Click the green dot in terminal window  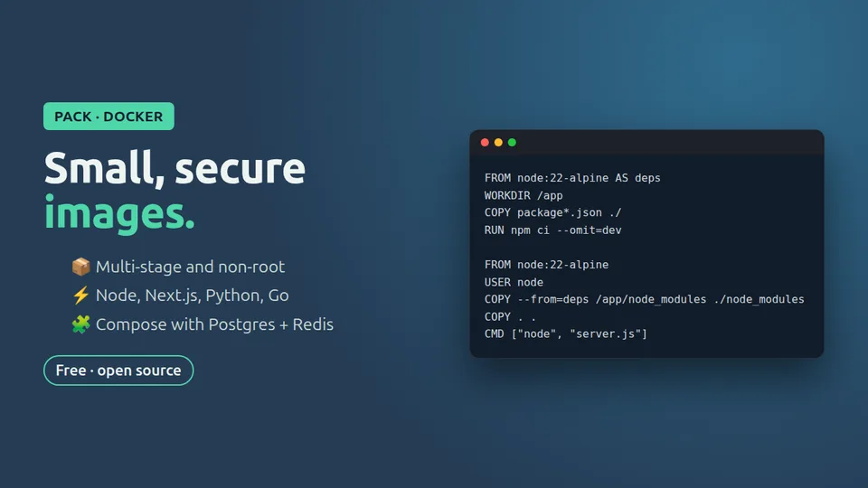click(512, 143)
